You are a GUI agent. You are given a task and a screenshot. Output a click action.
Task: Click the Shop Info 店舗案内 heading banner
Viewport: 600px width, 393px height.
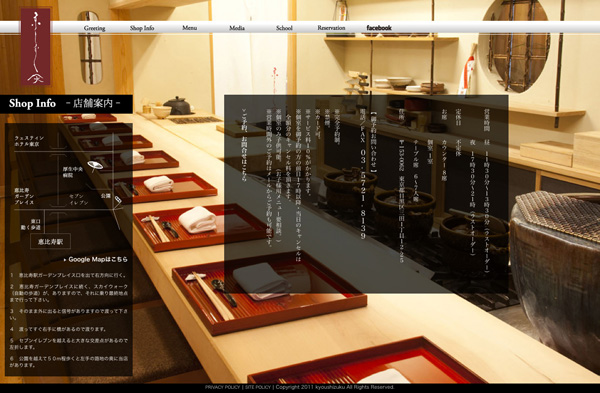coord(66,104)
